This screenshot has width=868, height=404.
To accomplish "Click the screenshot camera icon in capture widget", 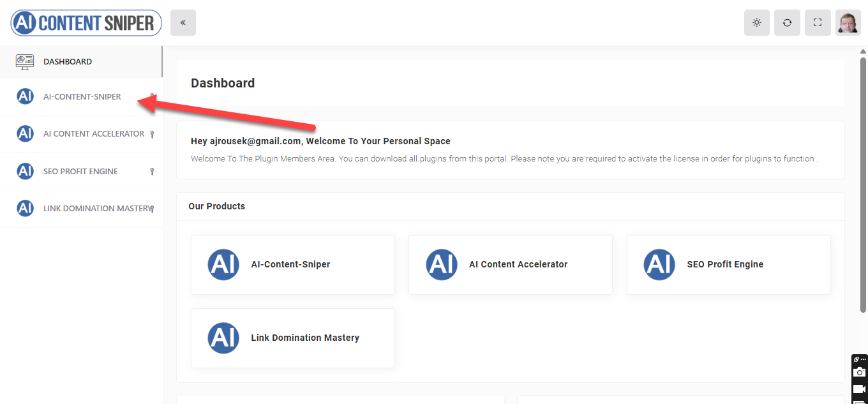I will tap(860, 372).
